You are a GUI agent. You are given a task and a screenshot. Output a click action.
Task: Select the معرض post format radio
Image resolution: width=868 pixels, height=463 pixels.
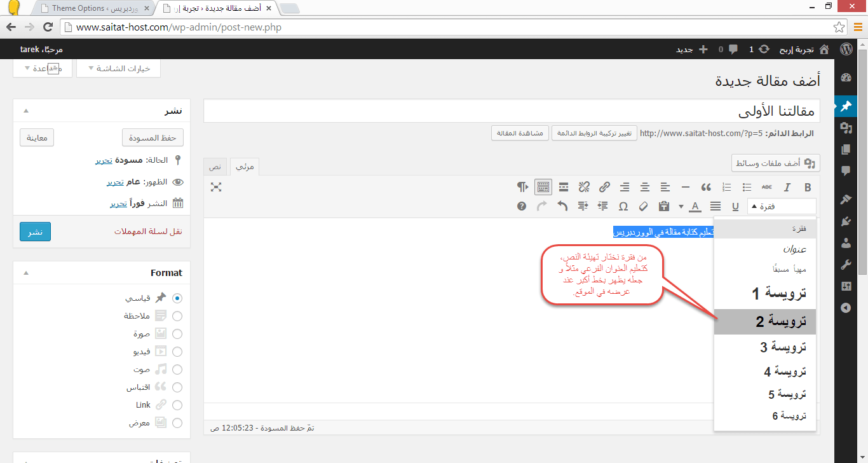177,422
